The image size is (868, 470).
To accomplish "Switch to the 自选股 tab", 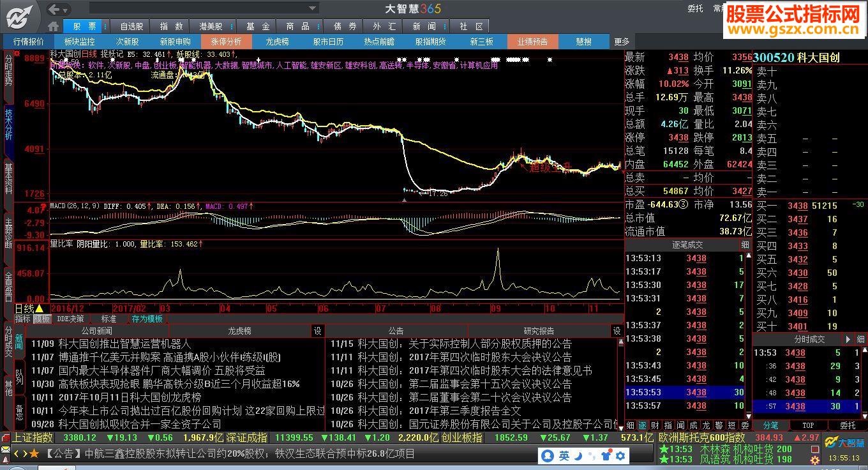I will pyautogui.click(x=131, y=26).
